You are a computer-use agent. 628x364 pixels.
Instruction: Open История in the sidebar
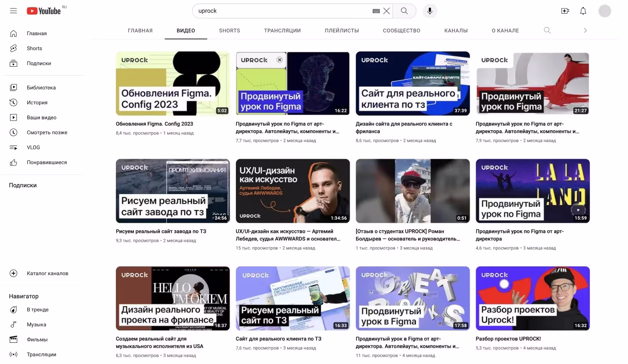point(37,103)
